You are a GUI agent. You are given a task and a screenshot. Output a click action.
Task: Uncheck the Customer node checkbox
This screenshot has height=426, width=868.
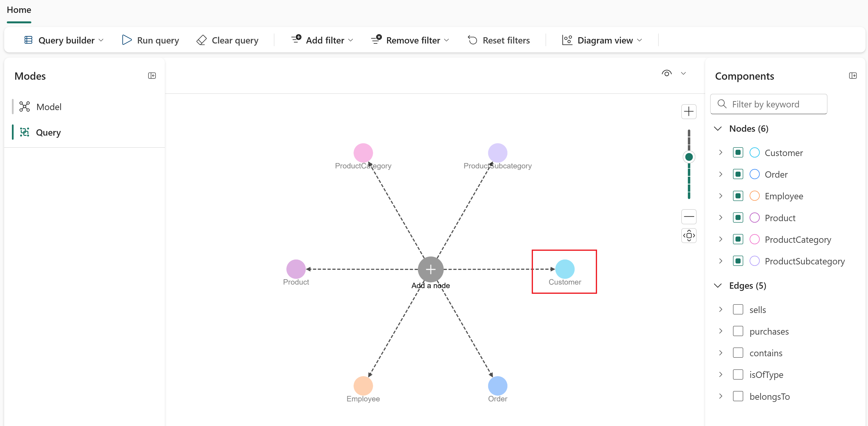click(738, 152)
